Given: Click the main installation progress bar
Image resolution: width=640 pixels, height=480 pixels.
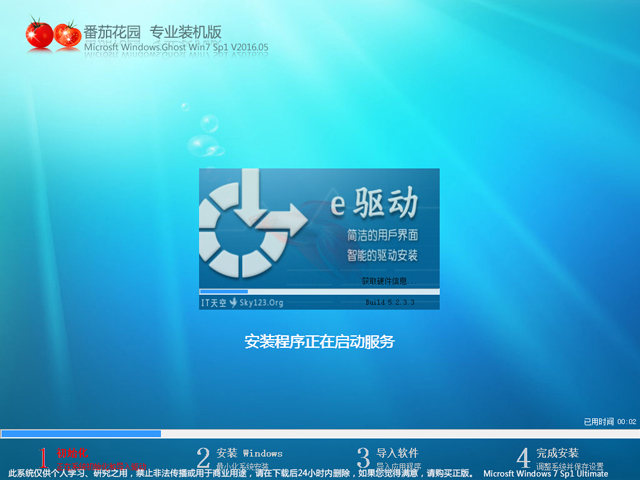Looking at the screenshot, I should (320, 433).
